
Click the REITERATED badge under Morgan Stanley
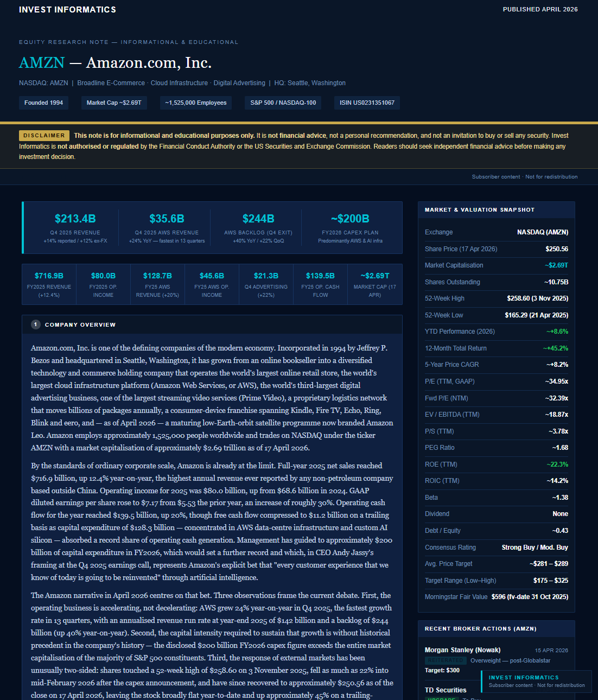[446, 660]
